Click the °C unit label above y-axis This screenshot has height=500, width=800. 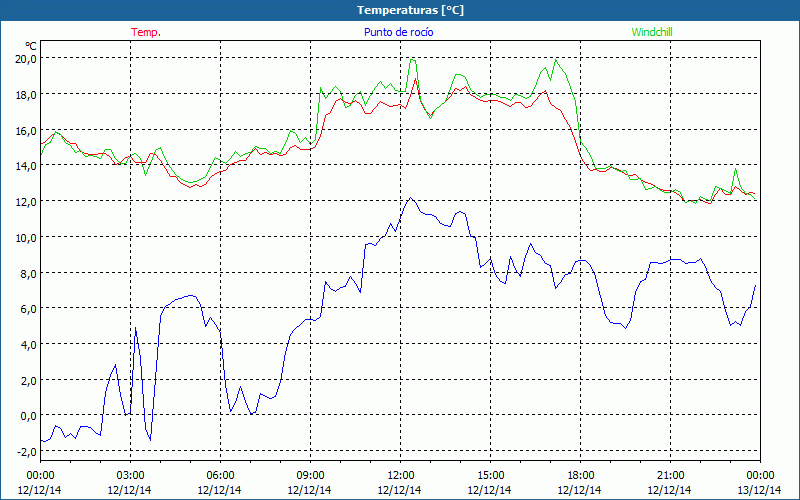pyautogui.click(x=30, y=46)
